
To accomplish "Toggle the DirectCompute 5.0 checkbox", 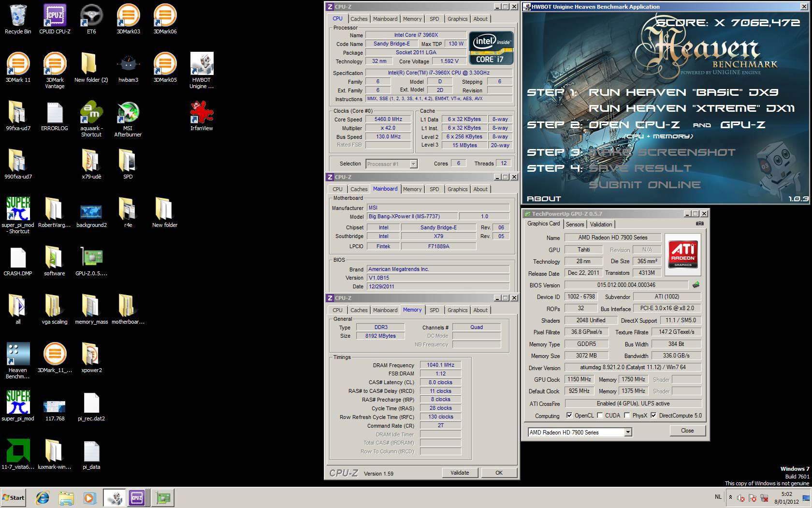I will point(653,416).
